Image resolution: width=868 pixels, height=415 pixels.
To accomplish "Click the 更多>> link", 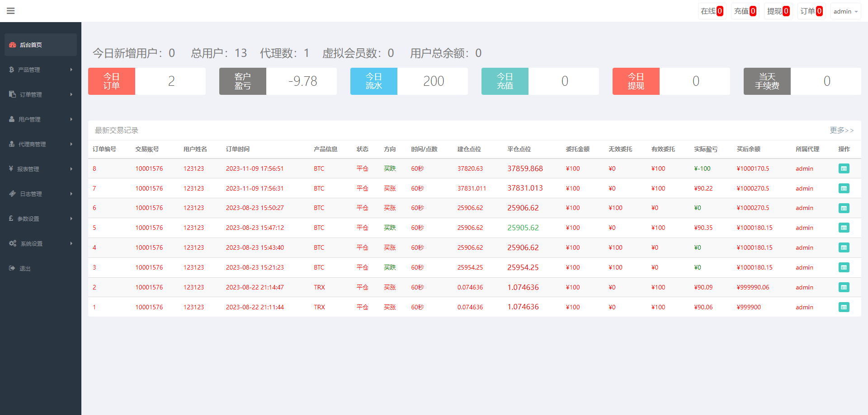I will click(x=841, y=130).
